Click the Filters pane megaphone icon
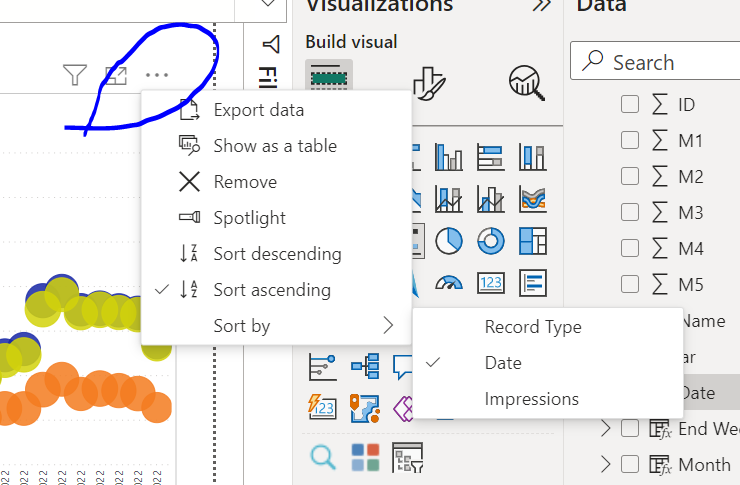Viewport: 740px width, 485px height. click(x=272, y=44)
